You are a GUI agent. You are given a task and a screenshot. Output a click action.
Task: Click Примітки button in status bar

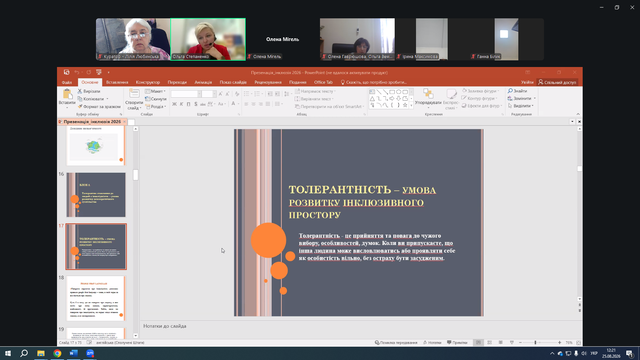pyautogui.click(x=457, y=342)
